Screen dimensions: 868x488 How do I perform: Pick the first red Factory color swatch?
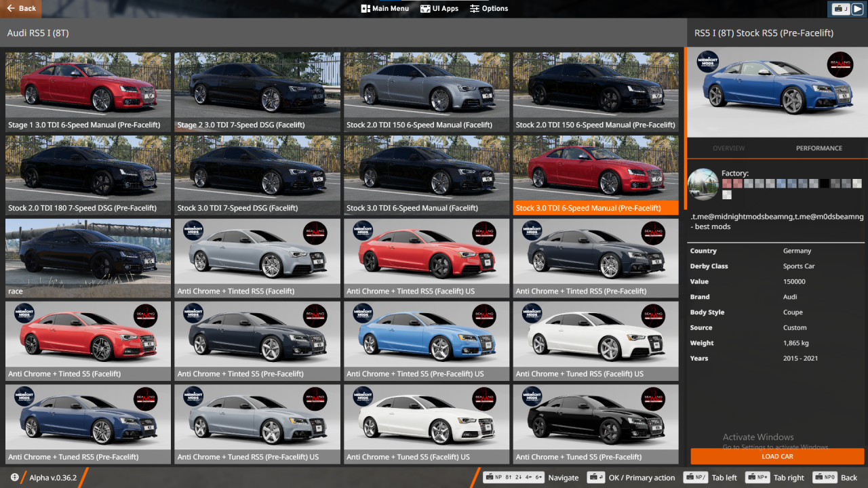click(x=727, y=184)
